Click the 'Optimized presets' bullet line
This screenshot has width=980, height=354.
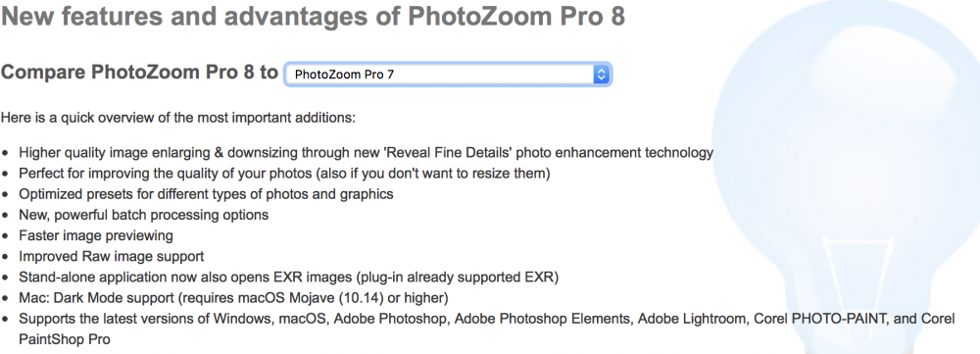pyautogui.click(x=206, y=194)
